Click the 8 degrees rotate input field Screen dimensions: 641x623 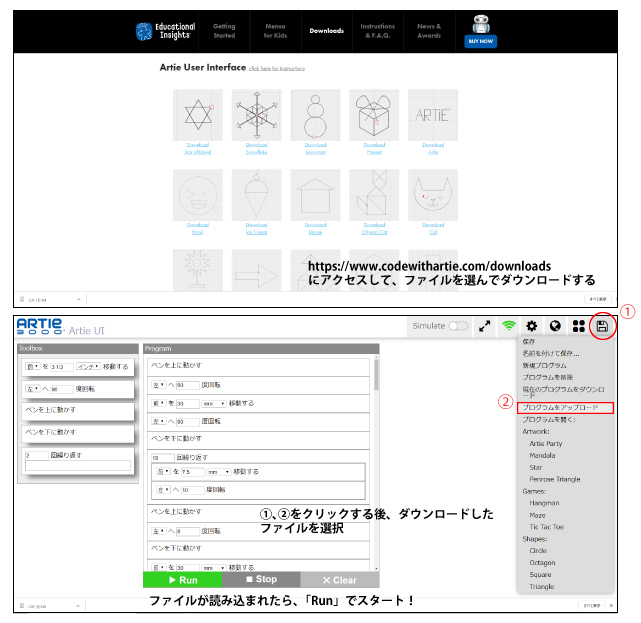coord(187,531)
